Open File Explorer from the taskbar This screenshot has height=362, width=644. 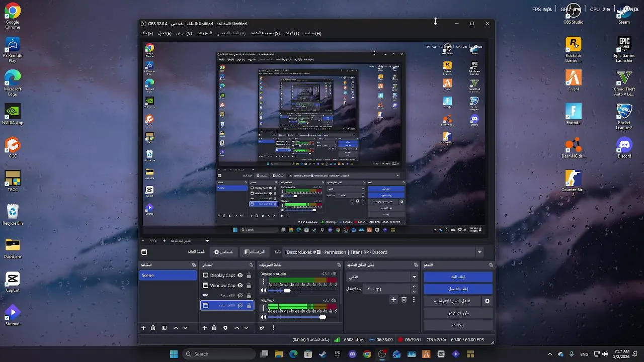click(x=279, y=354)
